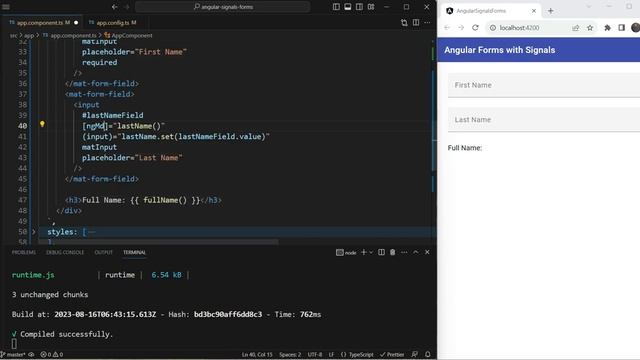Click the editor horizontal scrollbar
Viewport: 640px width, 360px height.
point(158,242)
